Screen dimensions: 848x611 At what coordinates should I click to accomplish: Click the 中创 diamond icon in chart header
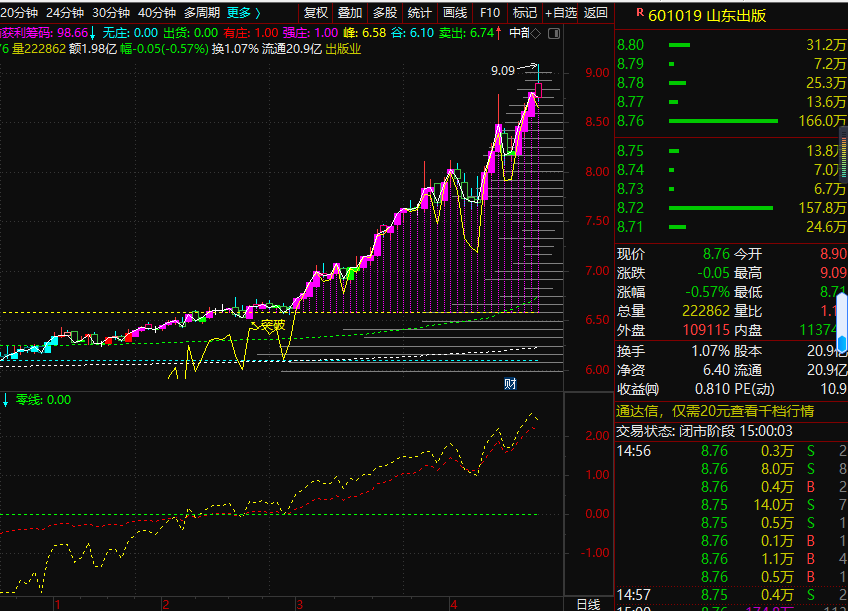[536, 33]
